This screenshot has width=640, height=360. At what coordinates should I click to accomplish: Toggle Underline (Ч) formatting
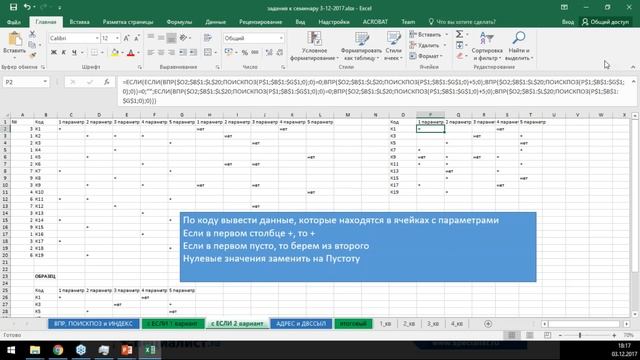[x=74, y=53]
